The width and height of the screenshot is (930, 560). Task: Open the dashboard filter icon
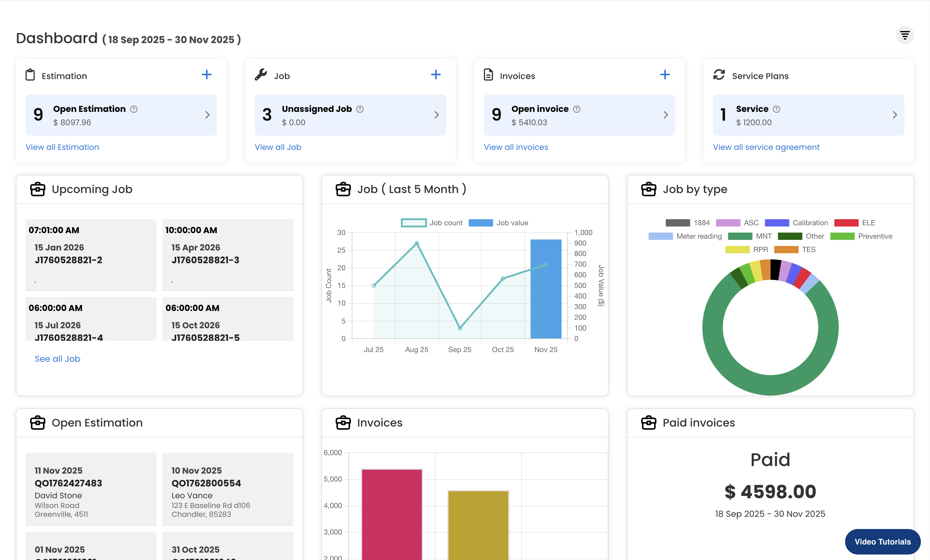[904, 36]
